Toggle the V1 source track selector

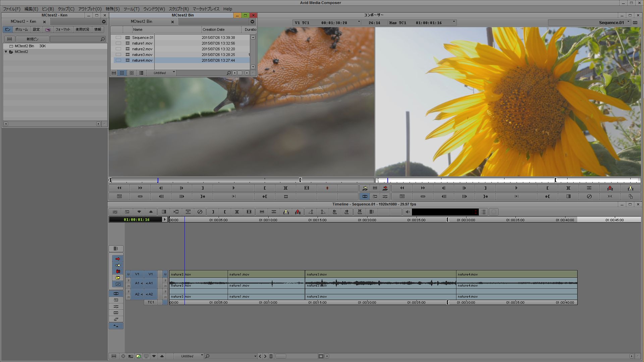point(137,274)
